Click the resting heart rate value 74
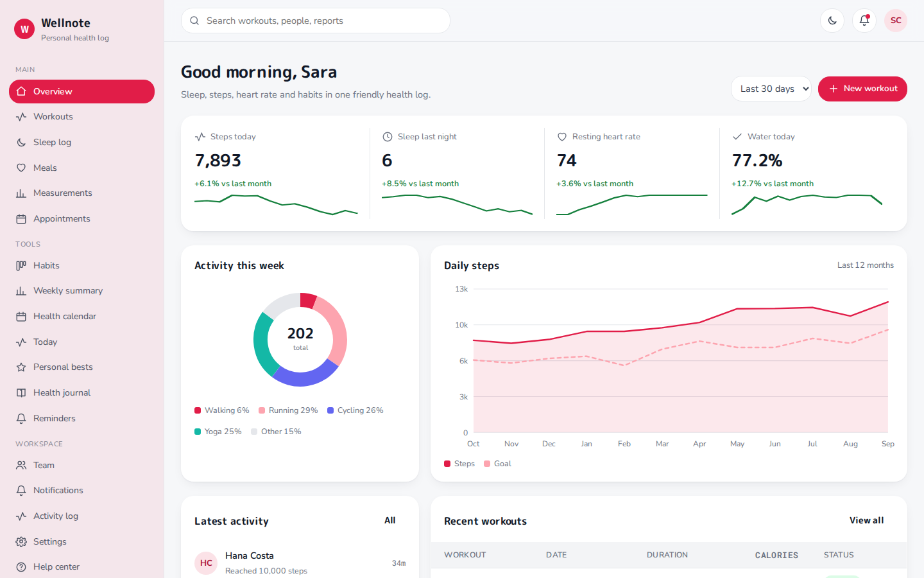Image resolution: width=924 pixels, height=578 pixels. tap(567, 161)
